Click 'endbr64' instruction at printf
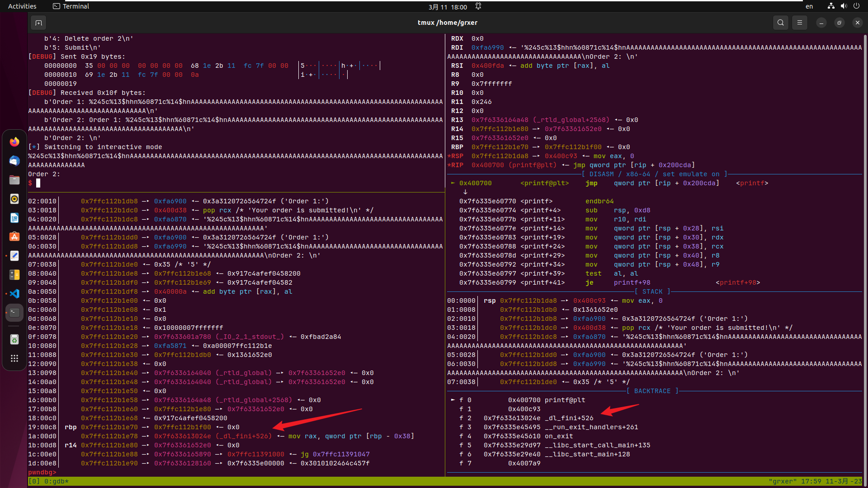868x488 pixels. [599, 201]
